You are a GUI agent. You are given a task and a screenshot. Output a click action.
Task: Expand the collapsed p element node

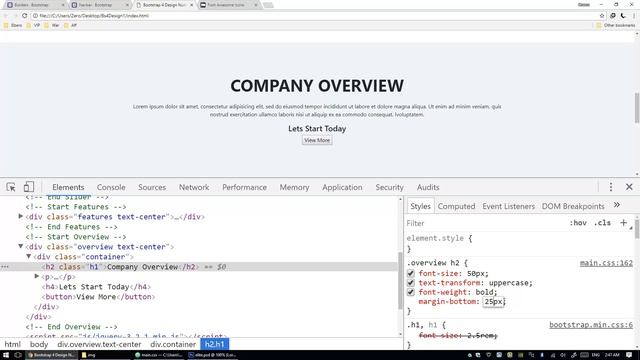click(37, 276)
